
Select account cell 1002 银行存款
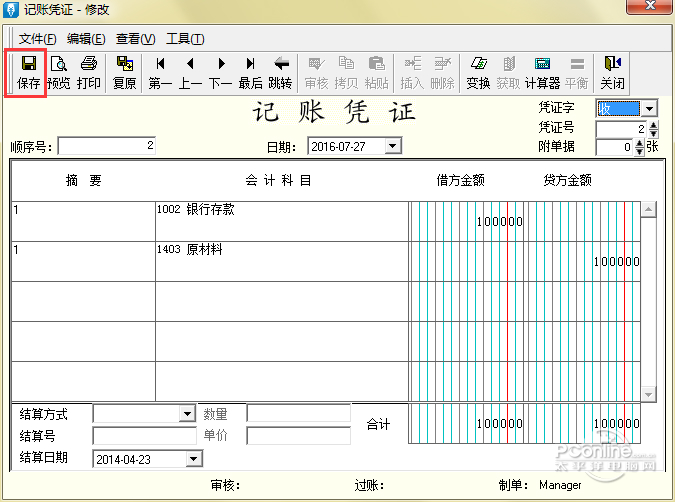coord(282,221)
